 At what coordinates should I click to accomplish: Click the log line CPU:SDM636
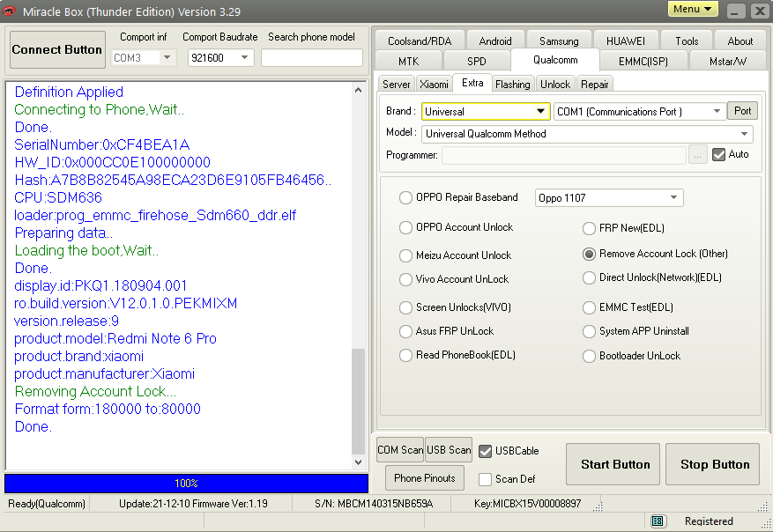click(x=58, y=197)
